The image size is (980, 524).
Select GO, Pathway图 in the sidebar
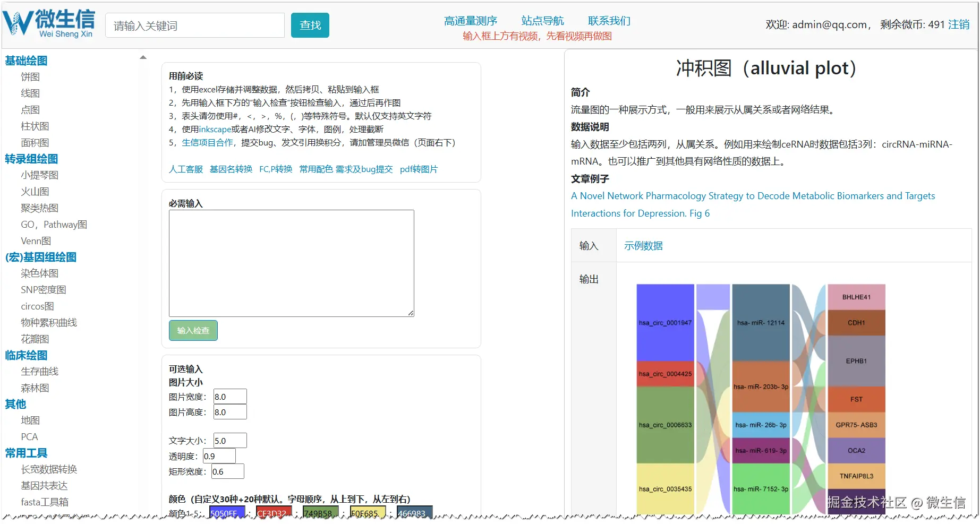tap(54, 225)
